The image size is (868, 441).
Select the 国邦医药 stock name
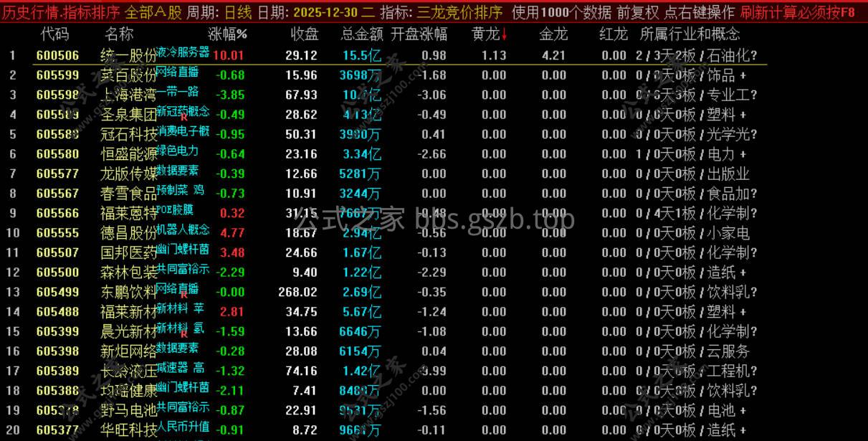point(129,253)
